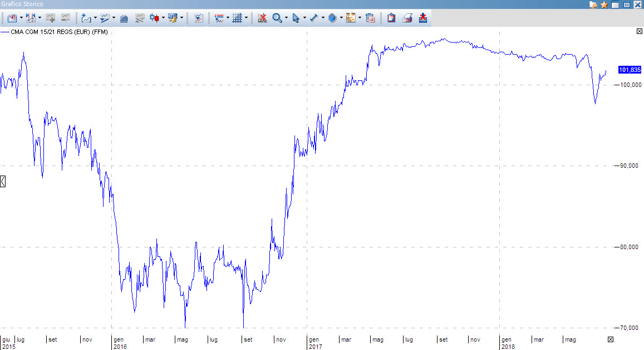Click the delete drawing red X compass icon

tap(262, 18)
